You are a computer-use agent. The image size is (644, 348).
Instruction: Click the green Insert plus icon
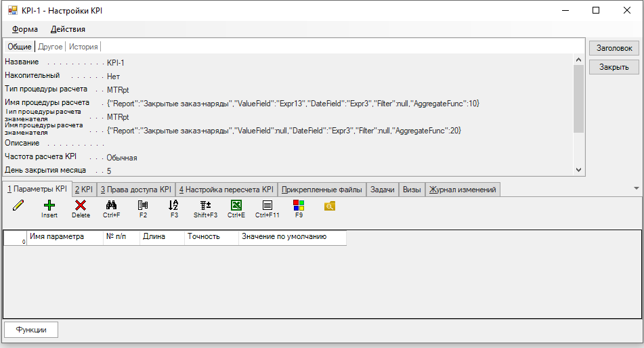(49, 206)
